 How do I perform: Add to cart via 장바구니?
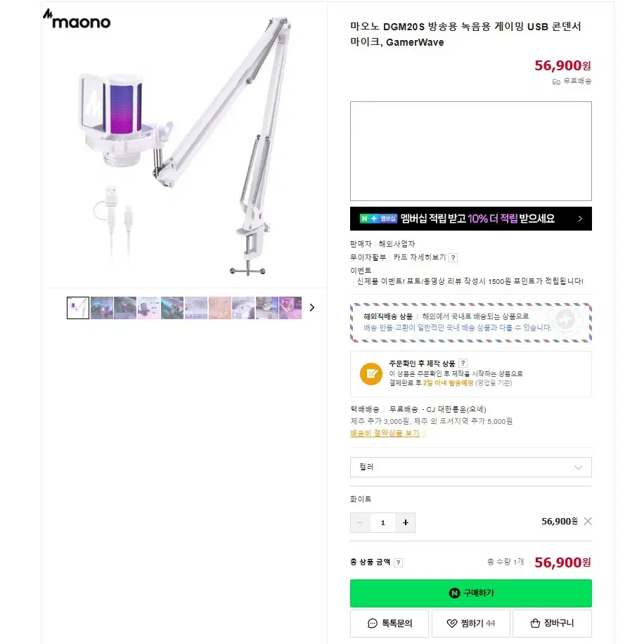(x=552, y=623)
